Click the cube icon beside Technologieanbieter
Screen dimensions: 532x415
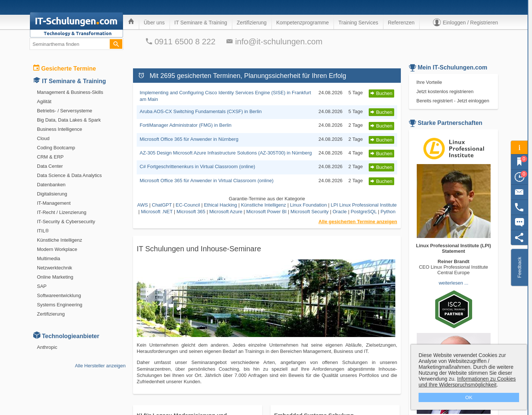click(x=37, y=335)
